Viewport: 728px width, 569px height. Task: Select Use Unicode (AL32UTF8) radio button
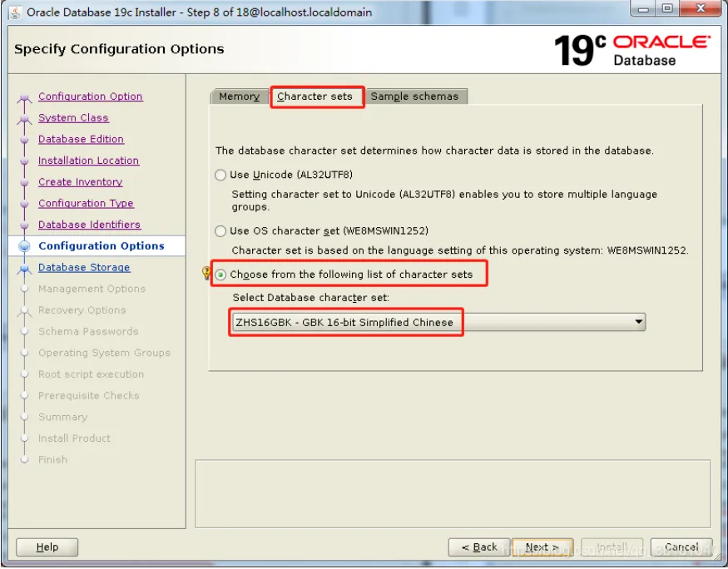click(220, 175)
